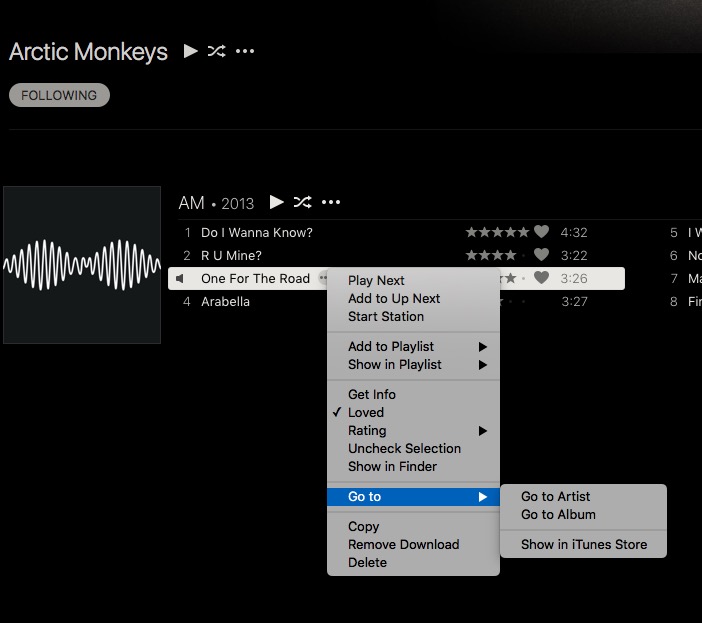Choose Show in Finder
Image resolution: width=702 pixels, height=623 pixels.
pyautogui.click(x=413, y=466)
